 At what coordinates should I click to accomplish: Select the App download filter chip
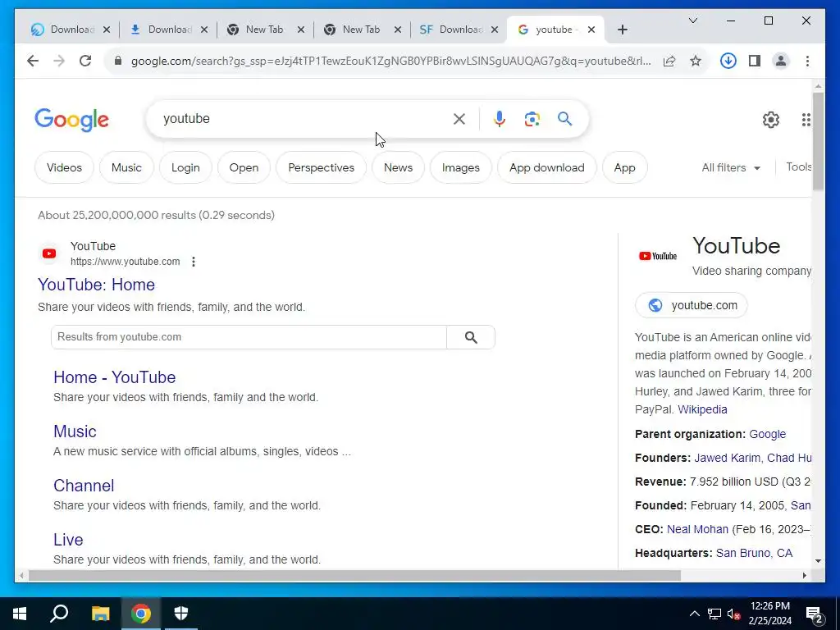(547, 167)
